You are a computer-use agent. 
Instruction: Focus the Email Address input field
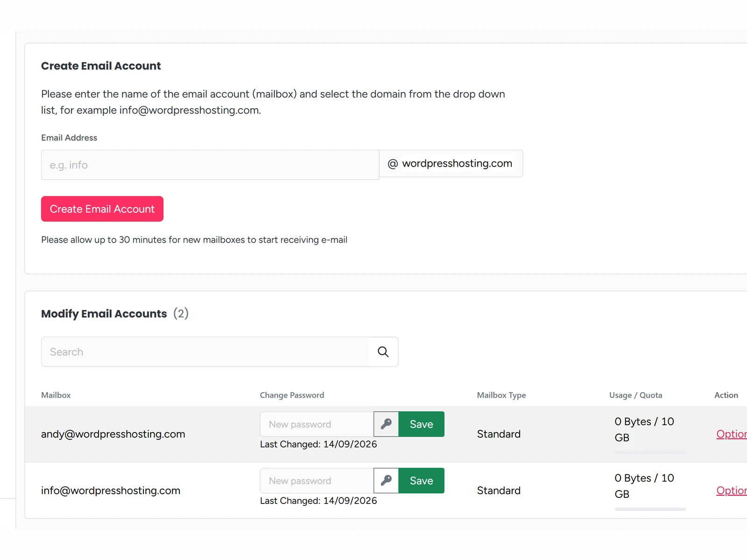[210, 165]
